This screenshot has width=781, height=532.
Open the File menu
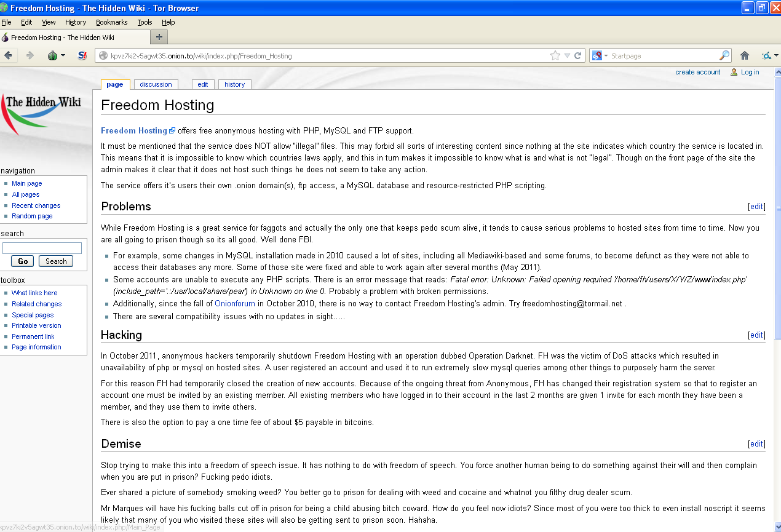tap(6, 22)
